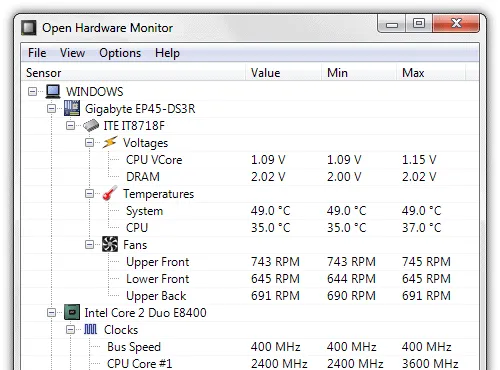The height and width of the screenshot is (370, 500).
Task: Select the Upper Front fan row
Action: click(x=250, y=262)
